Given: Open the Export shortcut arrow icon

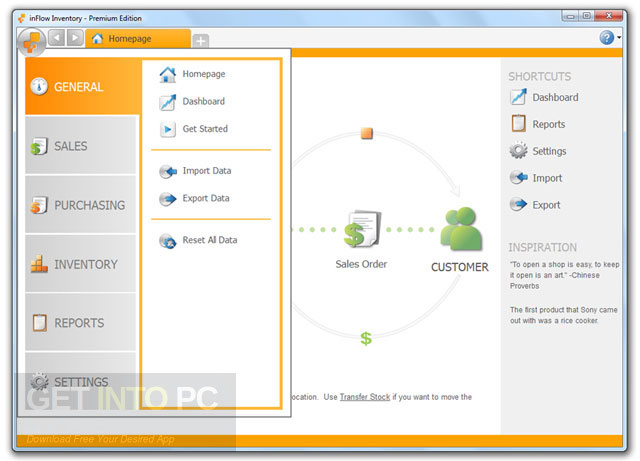Looking at the screenshot, I should 518,204.
